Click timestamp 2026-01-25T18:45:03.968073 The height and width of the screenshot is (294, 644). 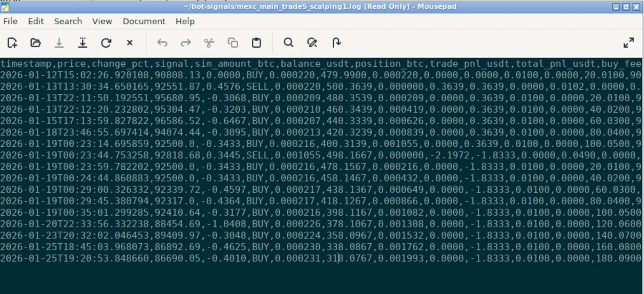pos(74,247)
